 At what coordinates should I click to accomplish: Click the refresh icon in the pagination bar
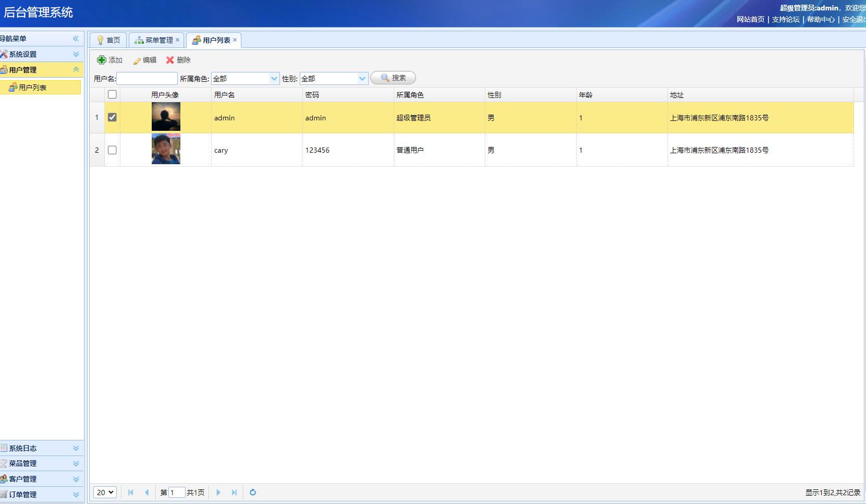(253, 492)
